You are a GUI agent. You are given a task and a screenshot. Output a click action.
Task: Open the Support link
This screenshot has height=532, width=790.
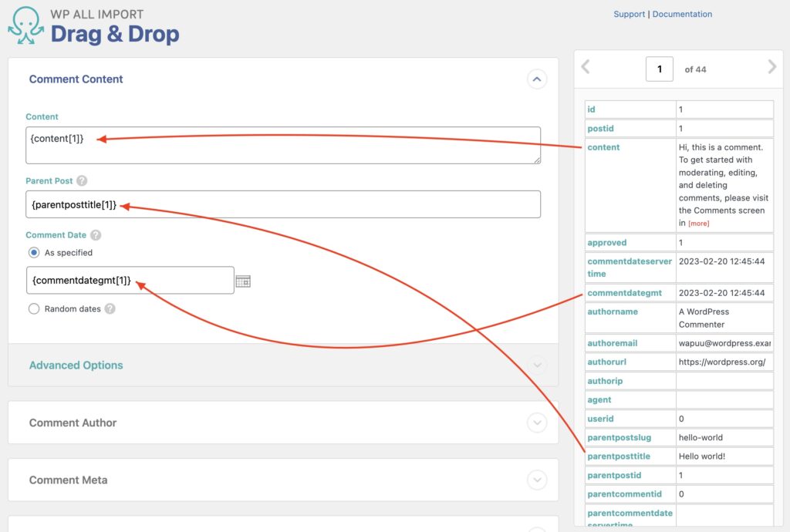tap(630, 14)
